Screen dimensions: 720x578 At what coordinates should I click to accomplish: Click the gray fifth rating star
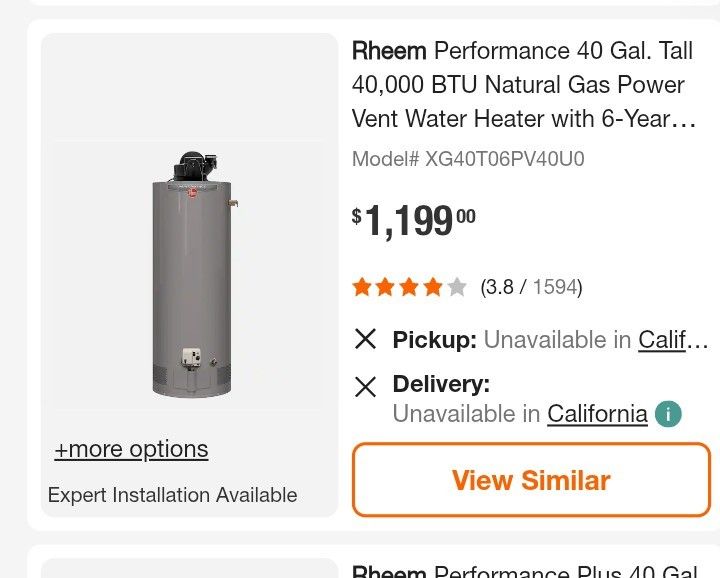click(457, 288)
